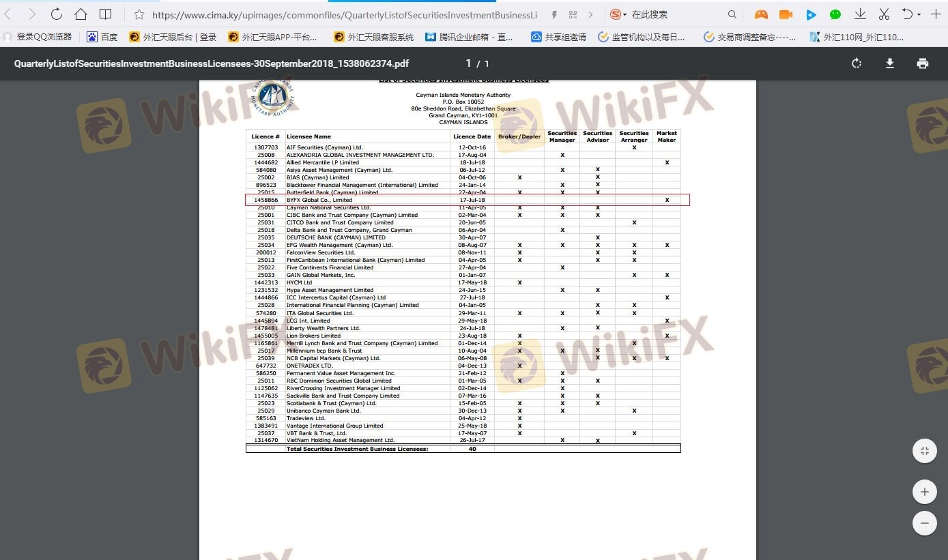Open the reading mode book icon
The width and height of the screenshot is (948, 560).
105,14
